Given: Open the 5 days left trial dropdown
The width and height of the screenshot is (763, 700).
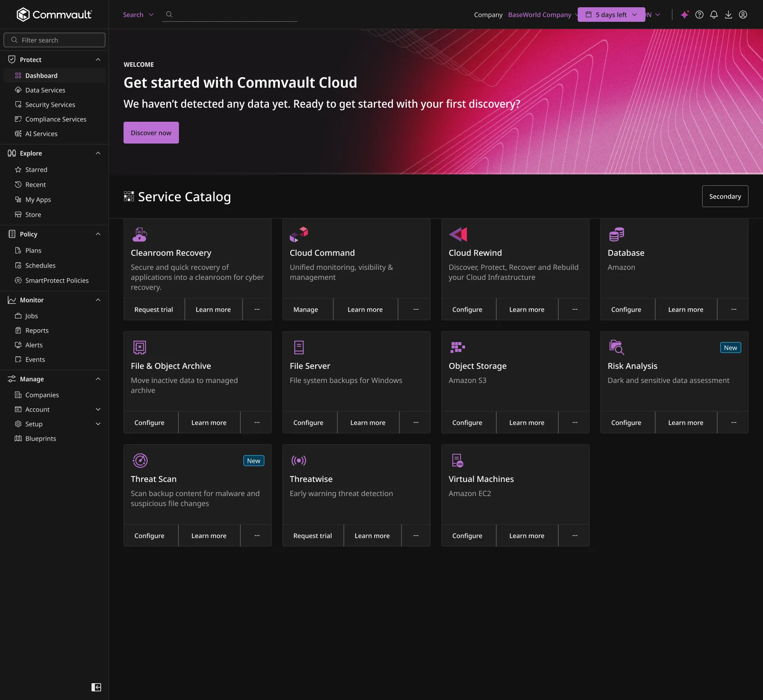Looking at the screenshot, I should [611, 15].
